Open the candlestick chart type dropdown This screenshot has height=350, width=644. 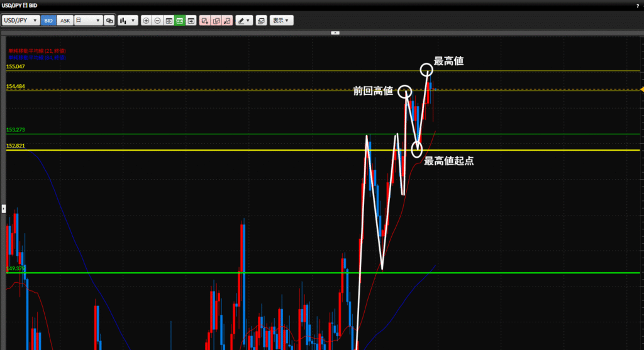[x=128, y=20]
